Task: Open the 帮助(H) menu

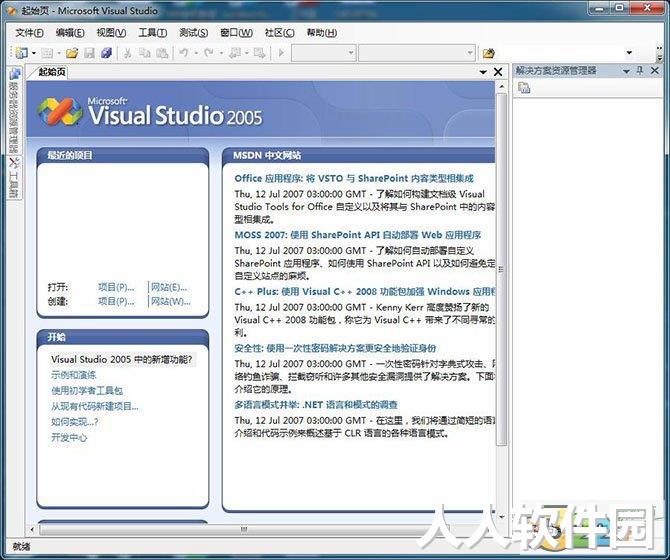Action: [x=322, y=33]
